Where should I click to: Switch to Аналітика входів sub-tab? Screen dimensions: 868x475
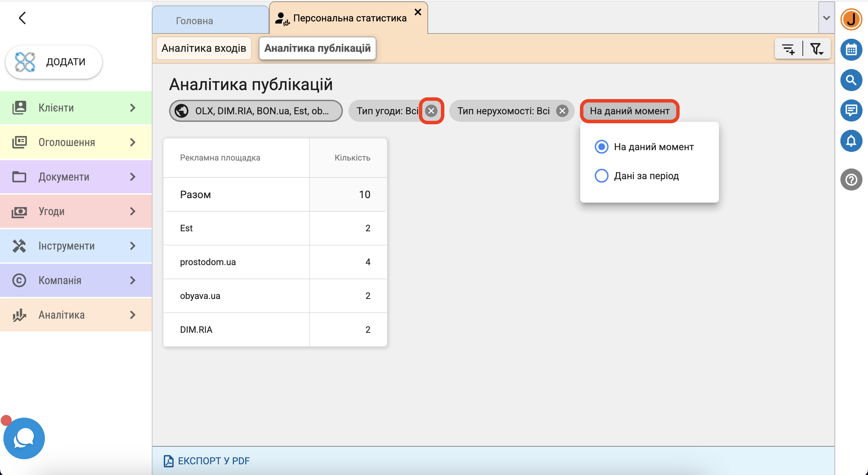pyautogui.click(x=204, y=48)
